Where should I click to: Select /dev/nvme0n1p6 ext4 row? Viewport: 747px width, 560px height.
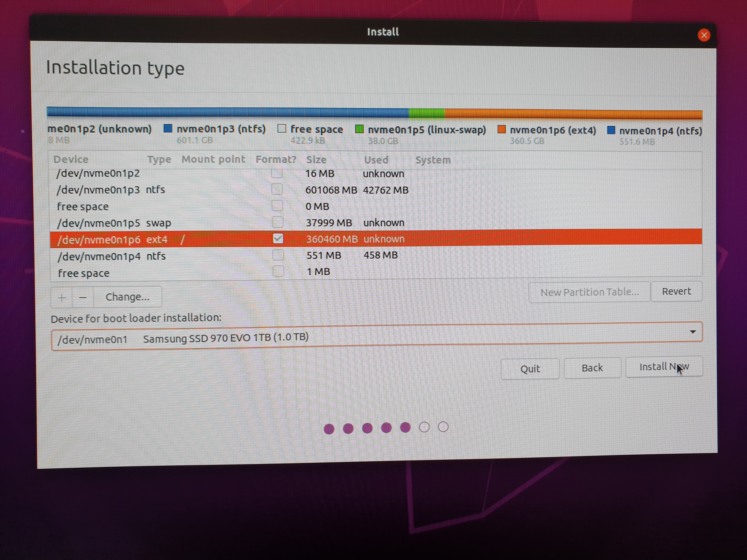[x=376, y=239]
